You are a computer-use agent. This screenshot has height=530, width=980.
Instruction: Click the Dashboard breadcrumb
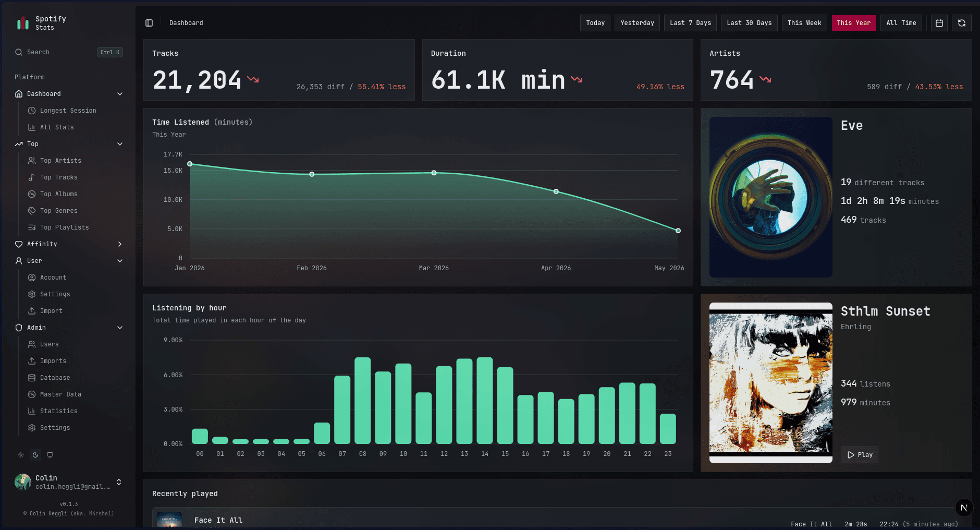coord(186,23)
